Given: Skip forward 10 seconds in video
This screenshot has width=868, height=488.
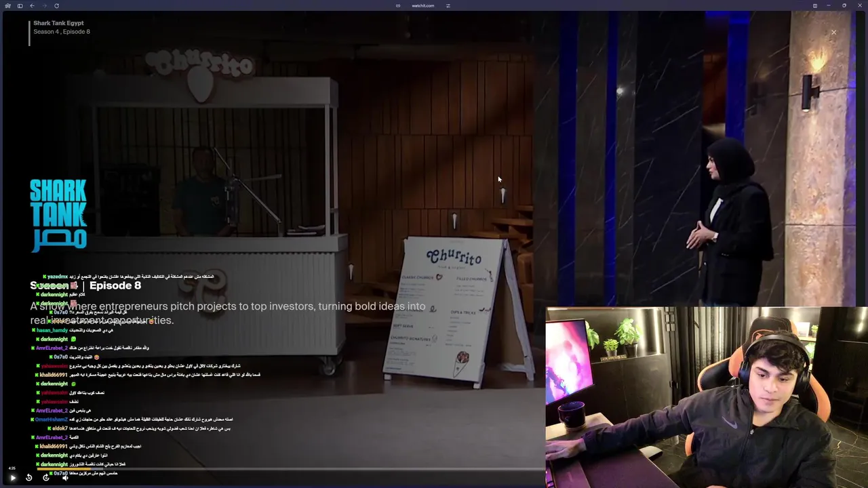Looking at the screenshot, I should pos(45,478).
